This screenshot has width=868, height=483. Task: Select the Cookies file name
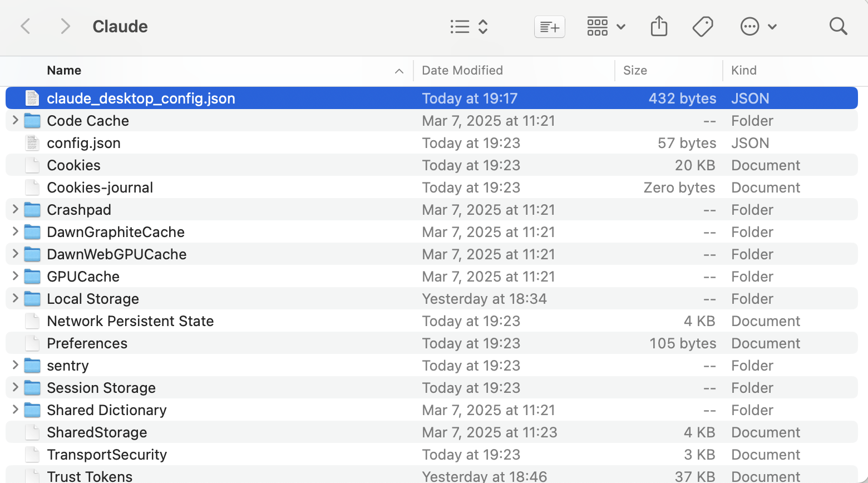73,165
